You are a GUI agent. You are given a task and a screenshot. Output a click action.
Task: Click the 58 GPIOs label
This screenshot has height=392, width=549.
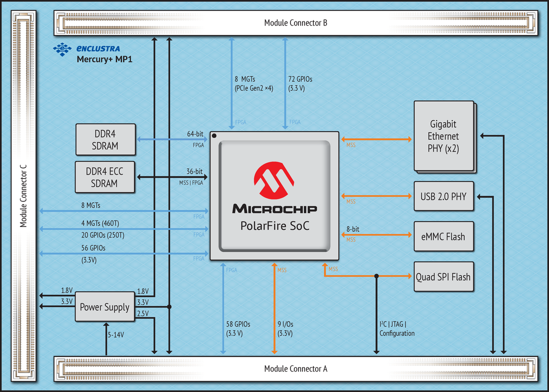point(238,329)
